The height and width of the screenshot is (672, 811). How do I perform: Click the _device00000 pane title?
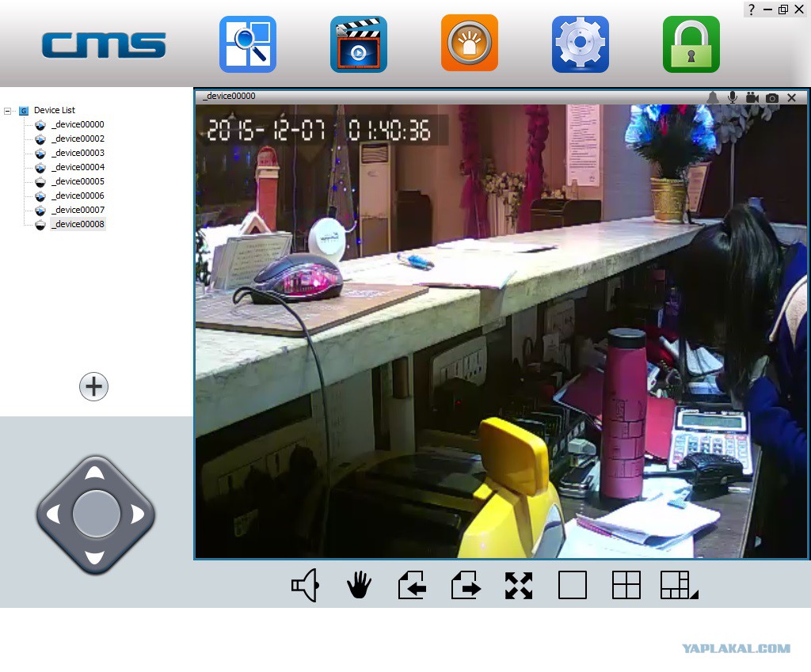[x=230, y=96]
